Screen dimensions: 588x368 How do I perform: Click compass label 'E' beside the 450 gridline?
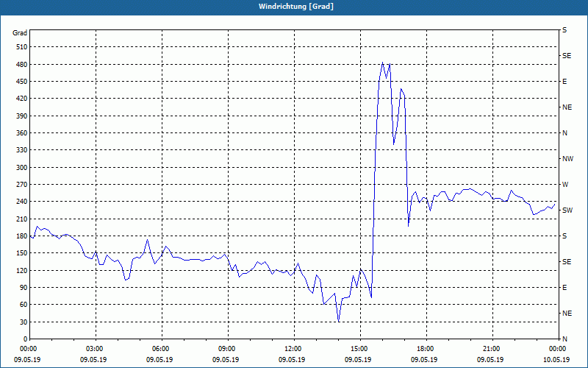(x=564, y=82)
